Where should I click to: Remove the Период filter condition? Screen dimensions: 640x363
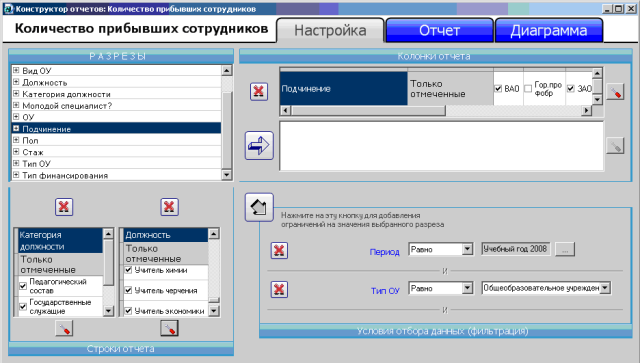pyautogui.click(x=279, y=250)
